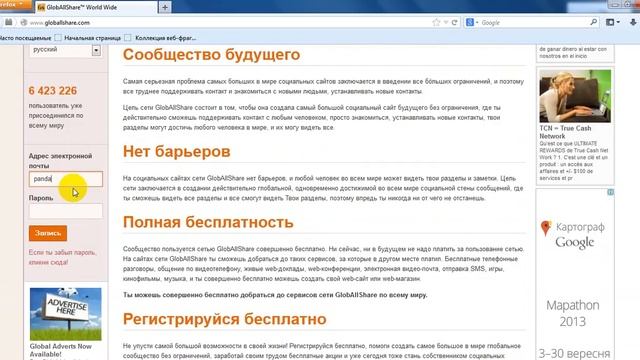Click the Mapathon 2013 ad text

coord(573,313)
